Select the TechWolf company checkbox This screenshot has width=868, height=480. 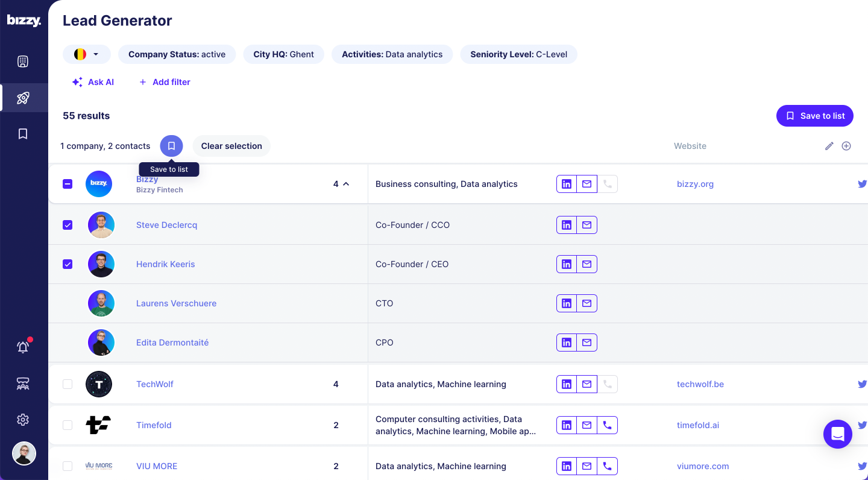click(x=68, y=384)
